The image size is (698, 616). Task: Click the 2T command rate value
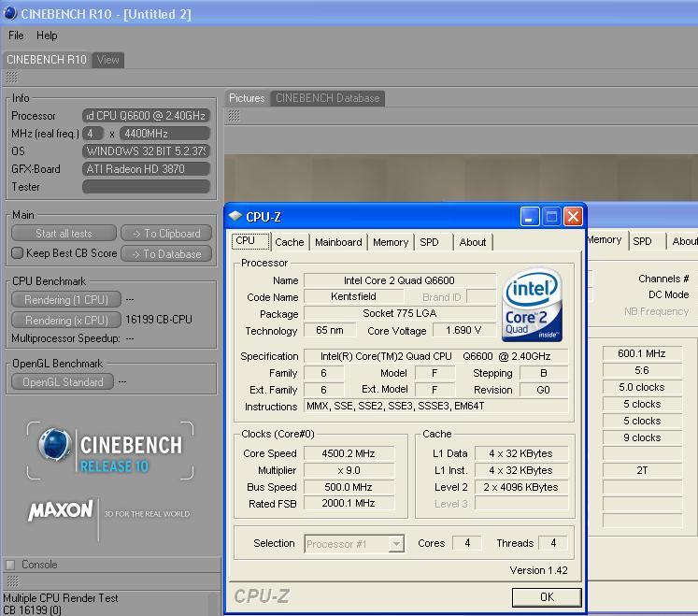[x=641, y=470]
